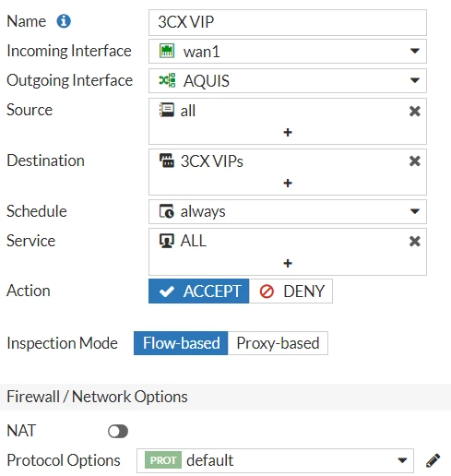451x476 pixels.
Task: Toggle the NAT switch
Action: point(118,431)
